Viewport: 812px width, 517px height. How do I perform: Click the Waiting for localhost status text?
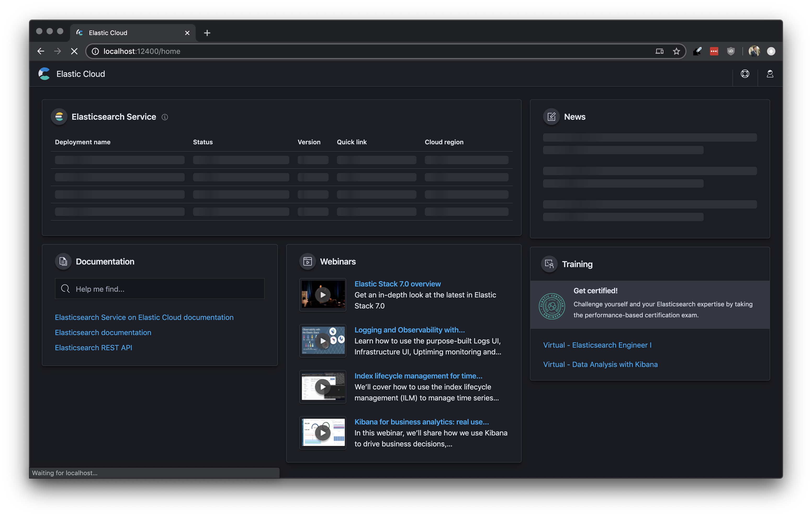point(65,473)
